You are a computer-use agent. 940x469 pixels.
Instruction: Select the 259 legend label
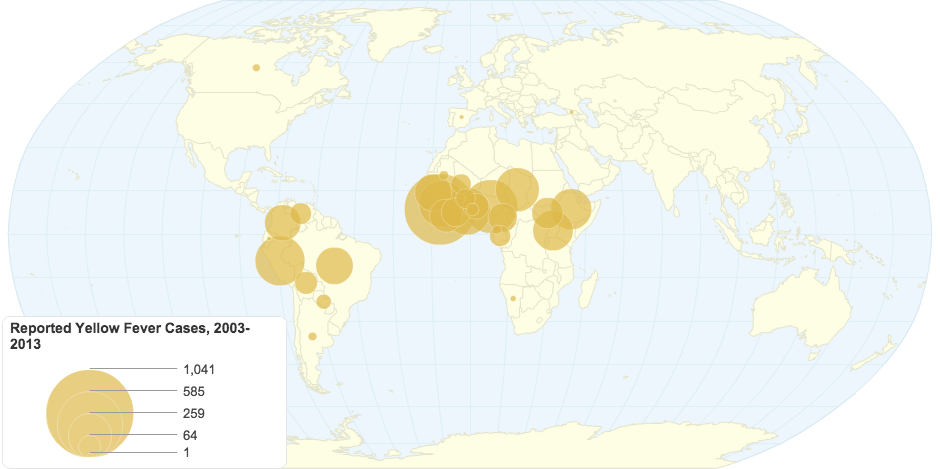tap(194, 413)
